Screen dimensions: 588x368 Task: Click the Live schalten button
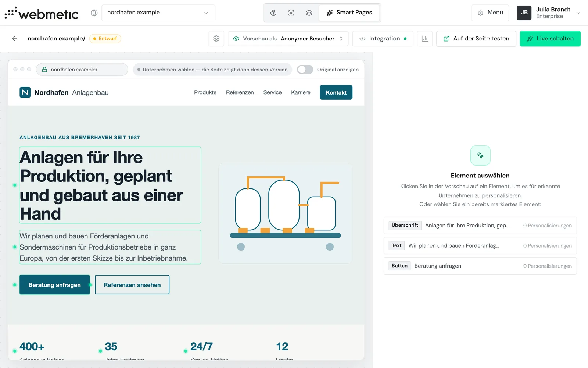click(x=550, y=39)
